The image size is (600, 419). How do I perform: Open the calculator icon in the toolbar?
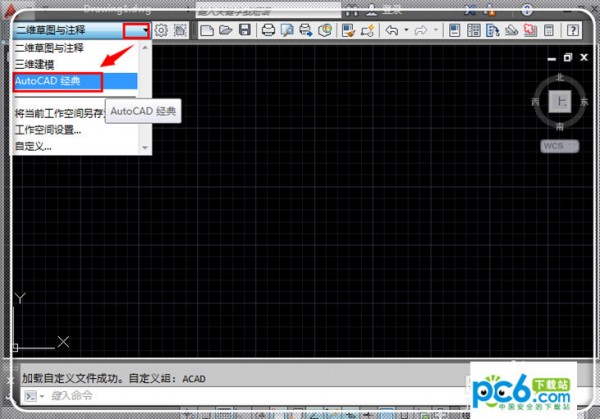pyautogui.click(x=549, y=31)
